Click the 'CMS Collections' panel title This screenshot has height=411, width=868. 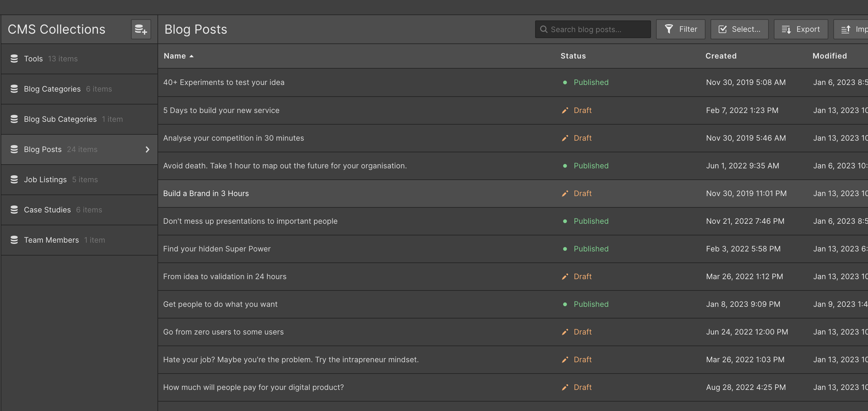pyautogui.click(x=57, y=29)
